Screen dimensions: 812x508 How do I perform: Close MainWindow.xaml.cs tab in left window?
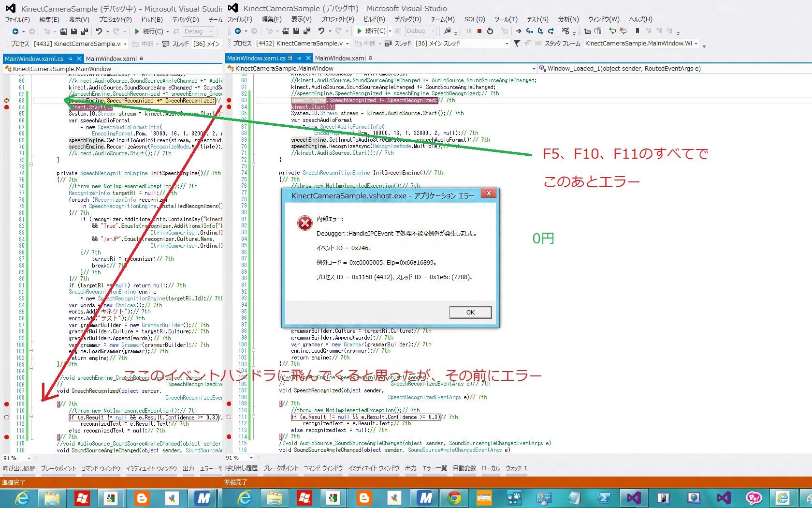(x=79, y=59)
